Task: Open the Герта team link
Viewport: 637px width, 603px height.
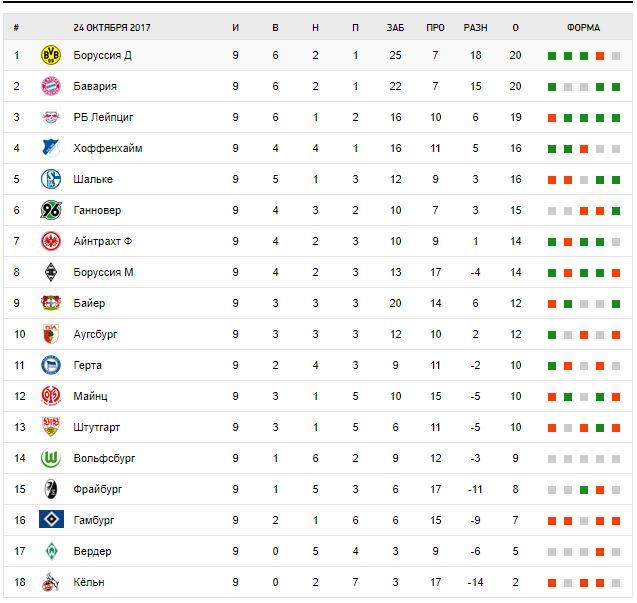Action: 87,365
